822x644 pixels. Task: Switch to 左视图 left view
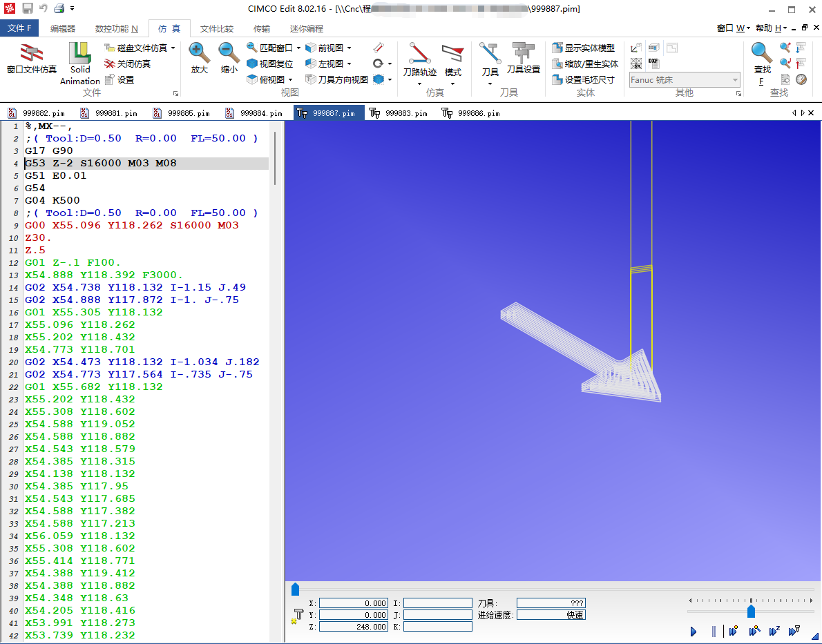tap(325, 64)
